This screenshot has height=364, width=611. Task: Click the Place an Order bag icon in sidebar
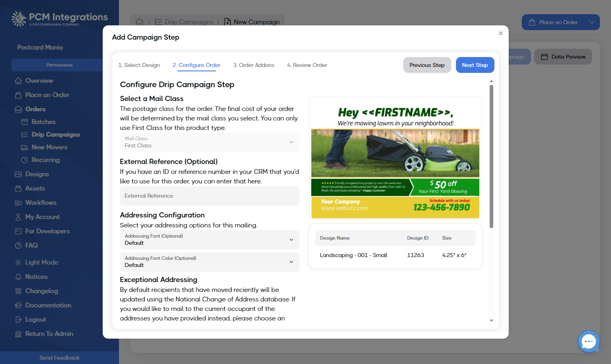18,95
